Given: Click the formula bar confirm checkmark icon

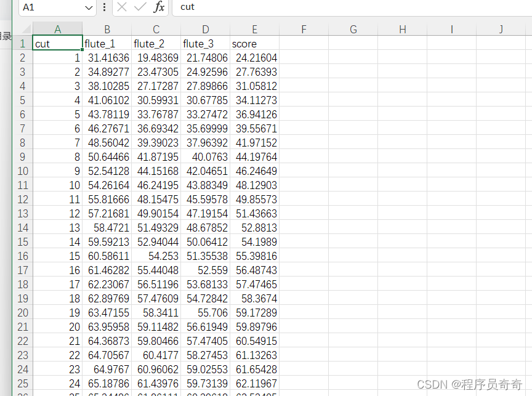Looking at the screenshot, I should 140,7.
